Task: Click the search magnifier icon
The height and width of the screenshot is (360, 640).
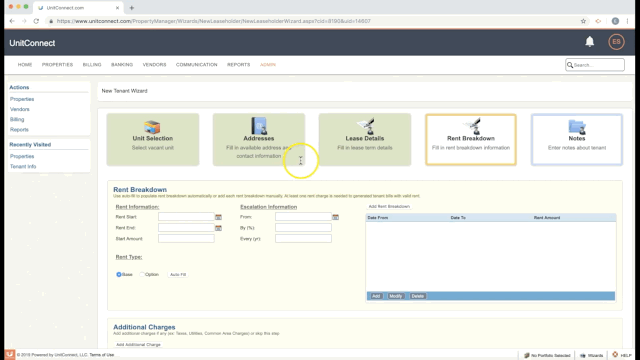Action: tap(570, 65)
